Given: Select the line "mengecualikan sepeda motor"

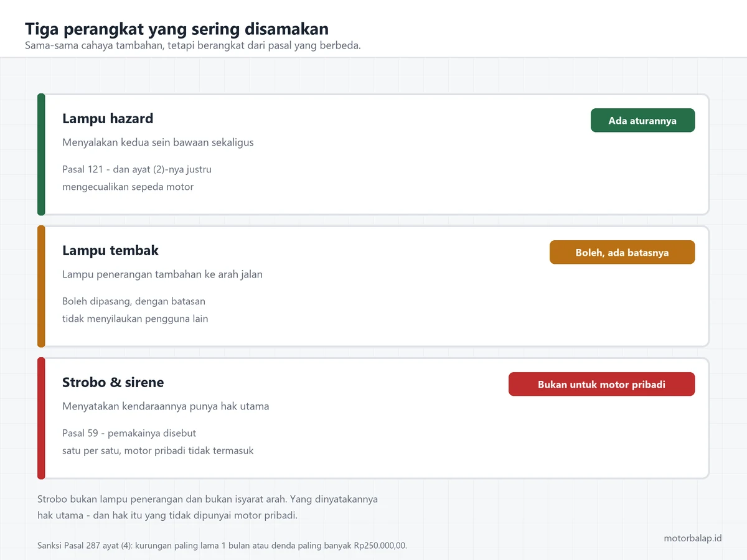Looking at the screenshot, I should click(x=128, y=187).
